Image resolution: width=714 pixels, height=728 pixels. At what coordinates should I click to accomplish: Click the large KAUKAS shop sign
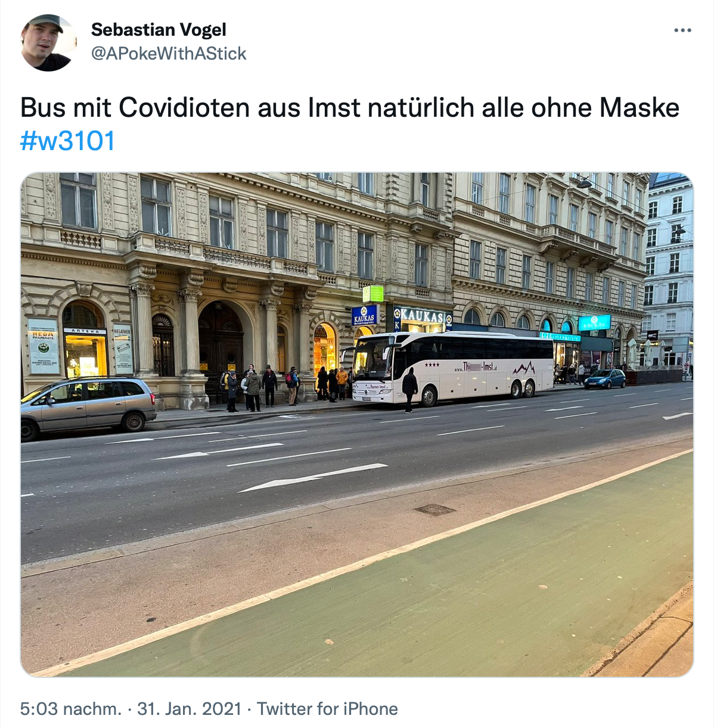click(x=423, y=316)
